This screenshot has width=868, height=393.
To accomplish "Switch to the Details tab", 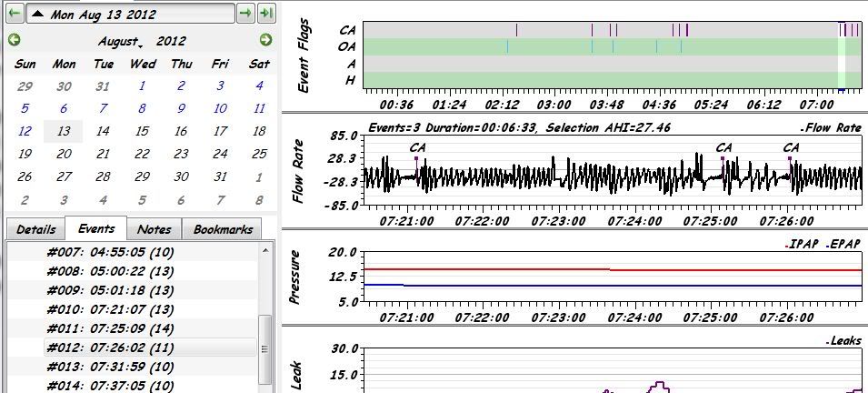I will 35,229.
